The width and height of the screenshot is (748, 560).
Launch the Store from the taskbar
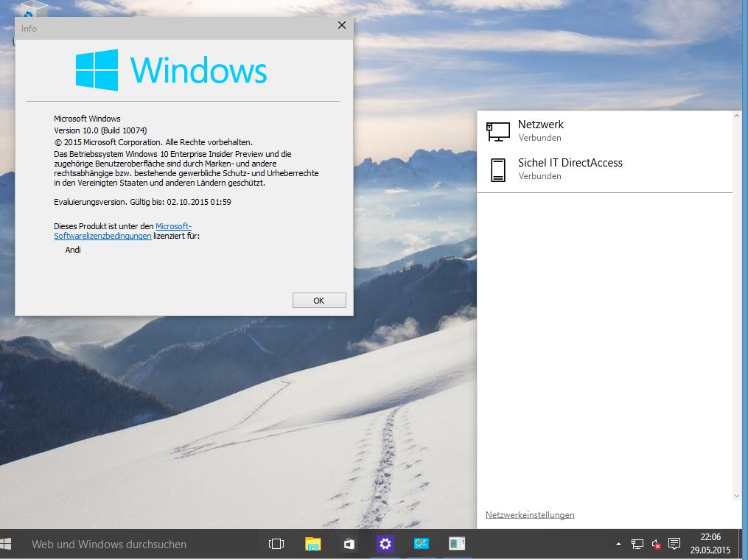click(x=349, y=544)
